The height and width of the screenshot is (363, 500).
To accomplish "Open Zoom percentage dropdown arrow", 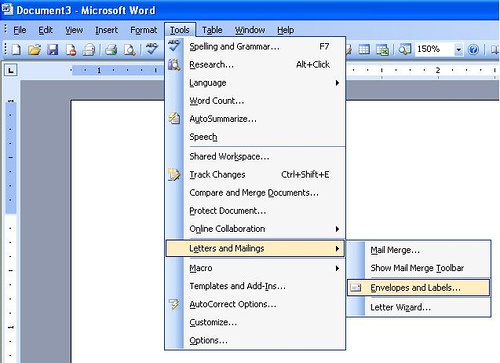I will point(459,50).
